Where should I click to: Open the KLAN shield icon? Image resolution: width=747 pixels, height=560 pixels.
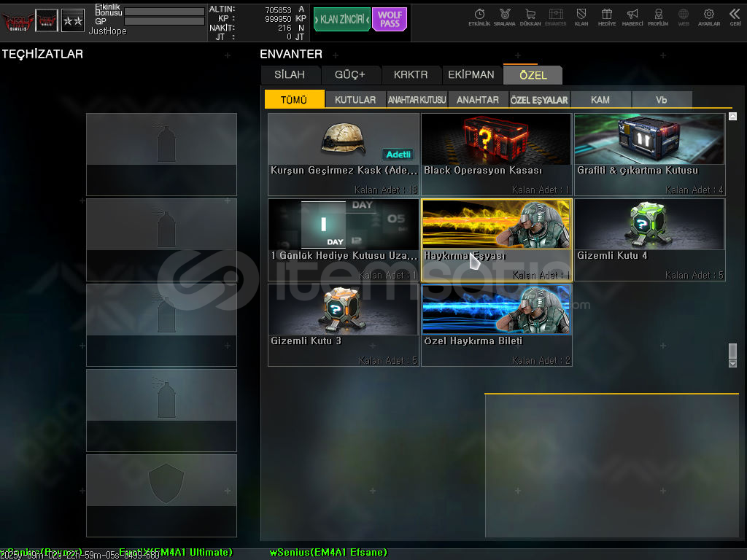pos(581,17)
